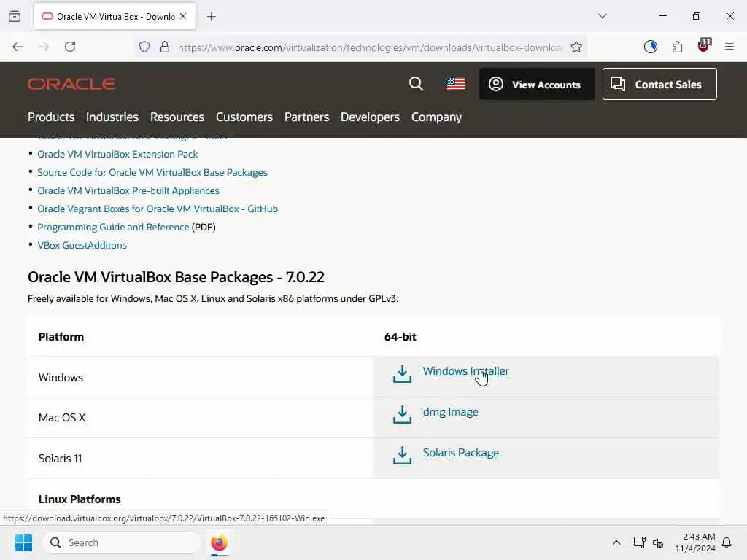Click the taskbar Search box
The width and height of the screenshot is (747, 560).
coord(122,542)
